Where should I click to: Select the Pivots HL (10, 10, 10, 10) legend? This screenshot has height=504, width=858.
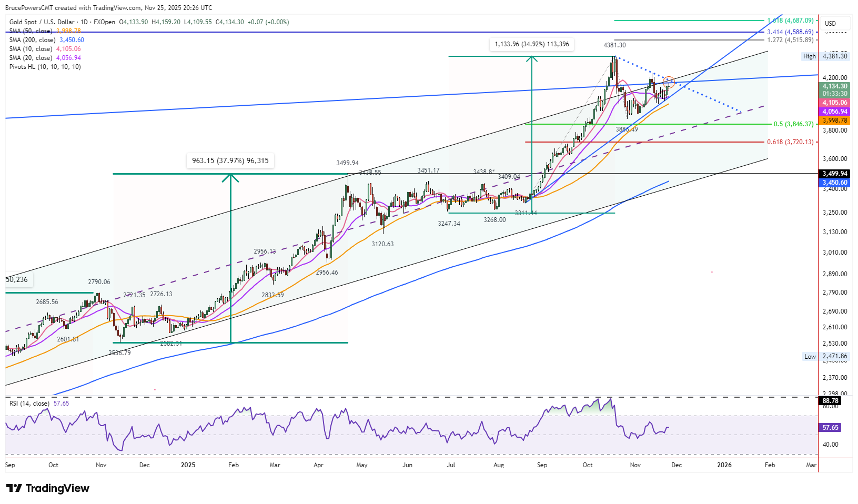(45, 67)
